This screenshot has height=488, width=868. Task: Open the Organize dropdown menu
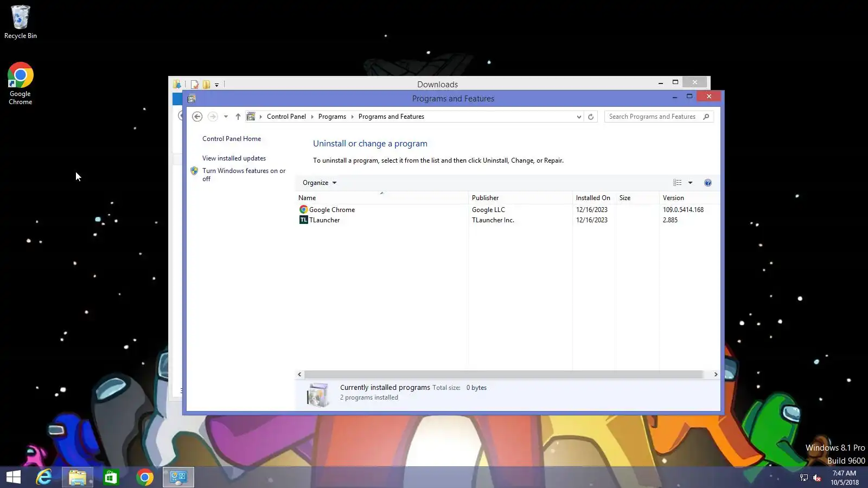320,183
